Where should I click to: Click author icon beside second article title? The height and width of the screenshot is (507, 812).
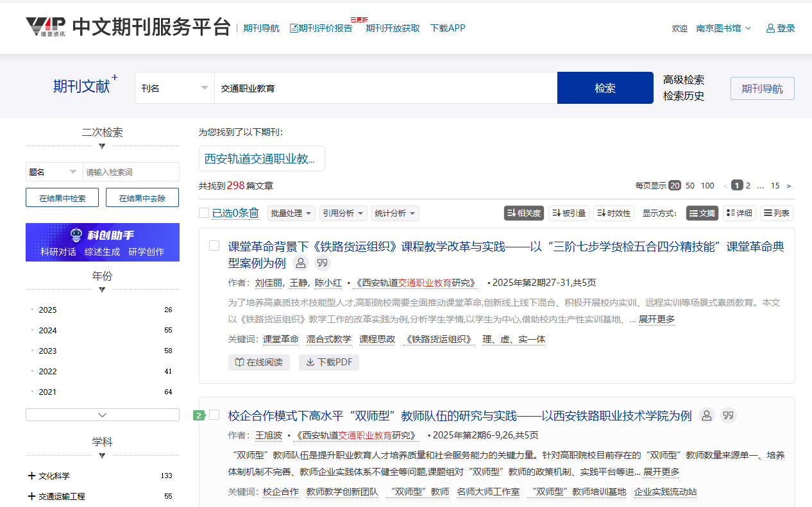click(706, 415)
